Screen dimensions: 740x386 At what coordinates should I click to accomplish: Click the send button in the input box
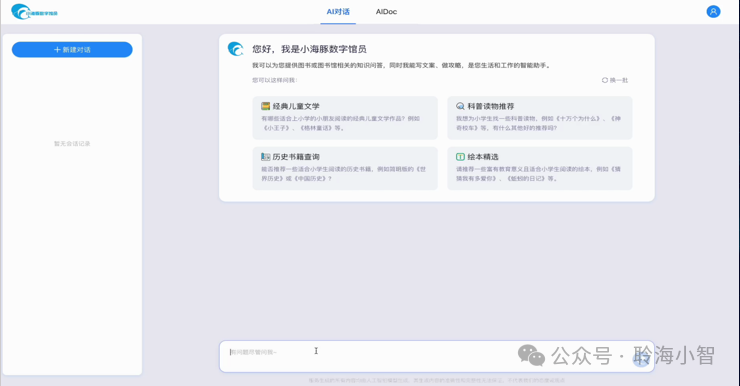pyautogui.click(x=641, y=359)
